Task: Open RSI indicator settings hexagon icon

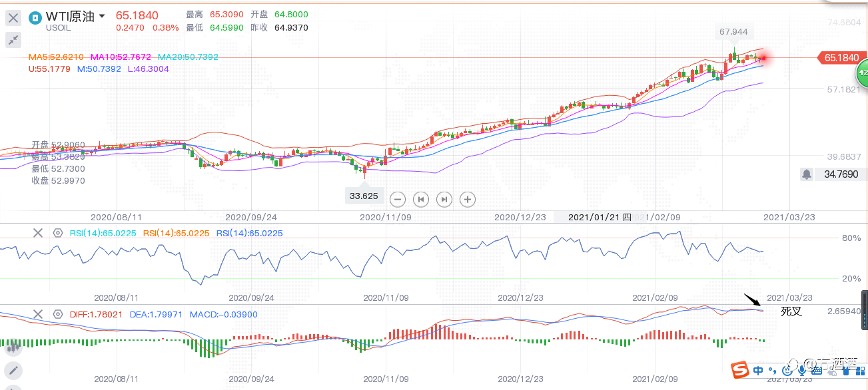Action: click(x=58, y=233)
